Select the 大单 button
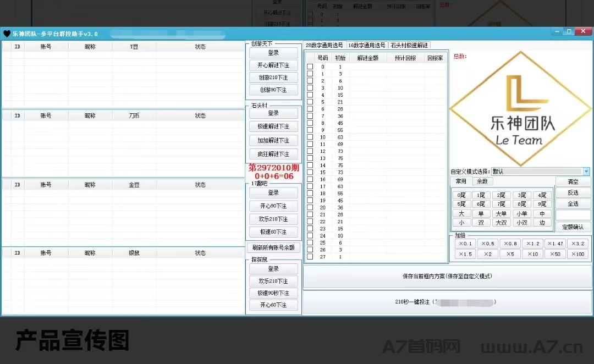 point(501,214)
